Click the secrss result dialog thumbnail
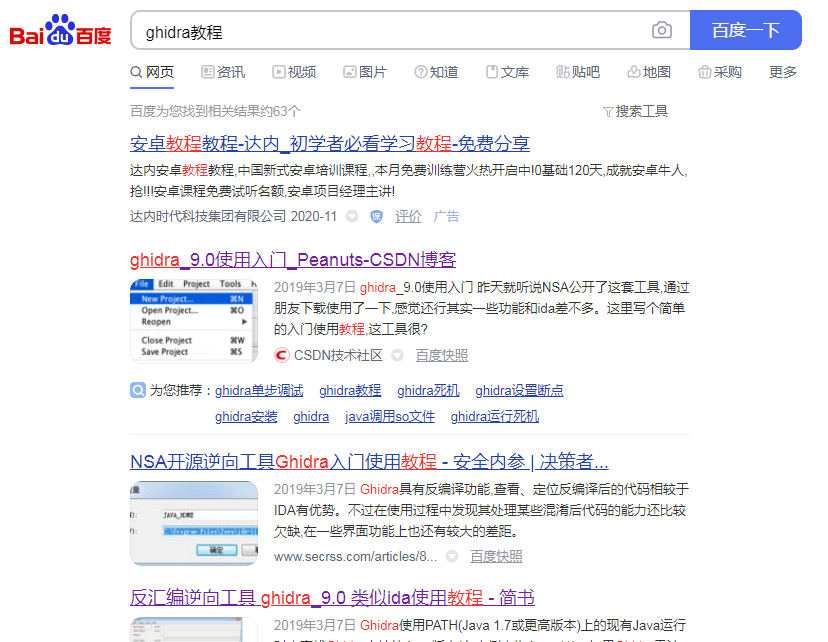 pyautogui.click(x=194, y=523)
